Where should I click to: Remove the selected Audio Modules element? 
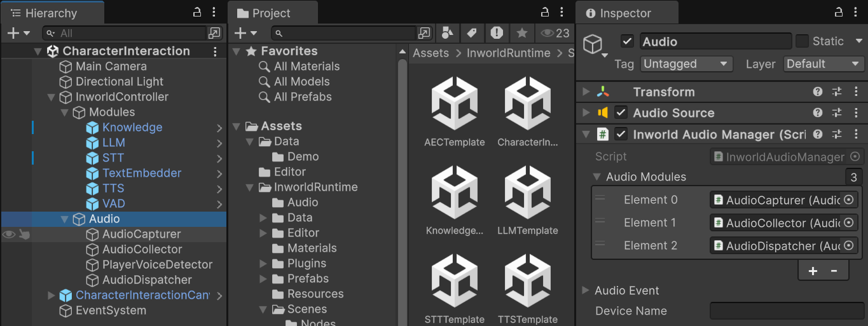pos(835,271)
